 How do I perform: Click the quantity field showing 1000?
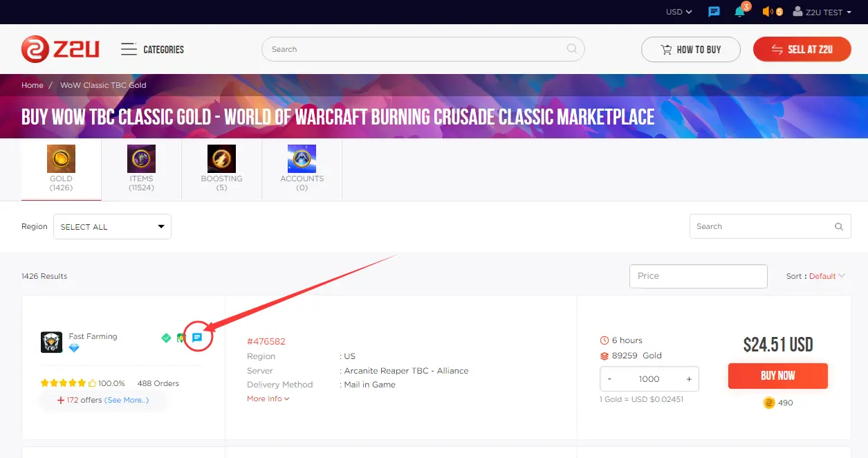[649, 379]
